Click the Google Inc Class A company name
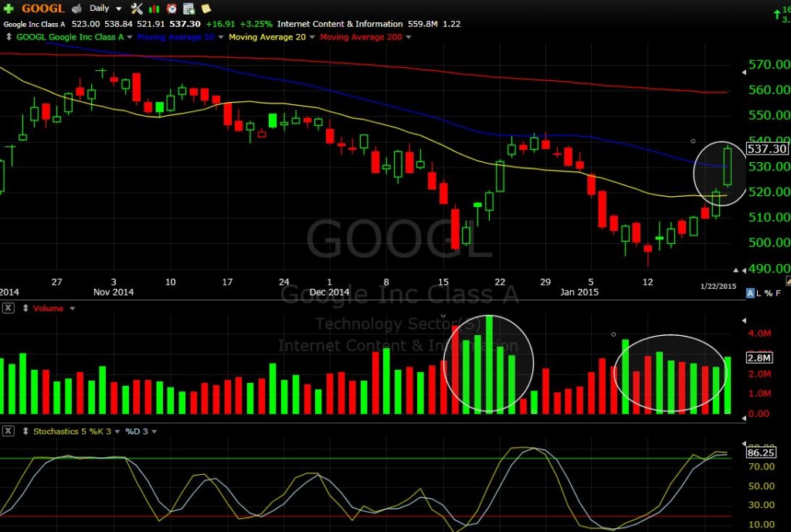Image resolution: width=791 pixels, height=532 pixels. click(x=34, y=24)
